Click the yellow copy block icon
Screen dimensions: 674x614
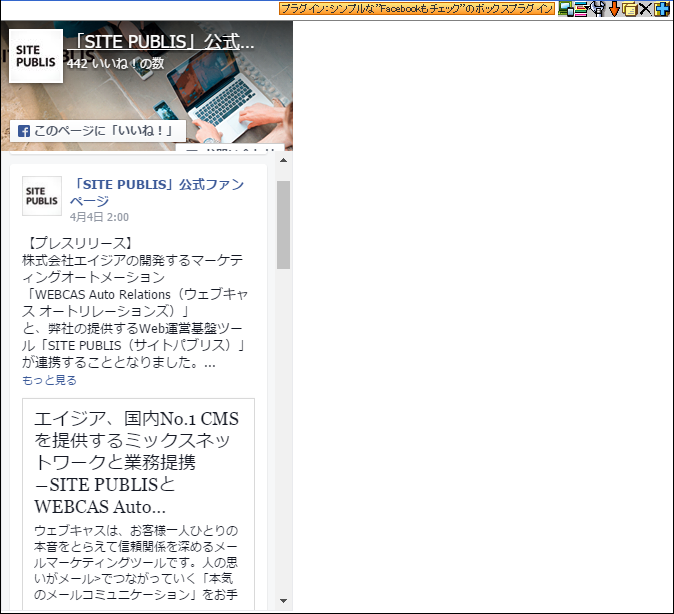629,9
